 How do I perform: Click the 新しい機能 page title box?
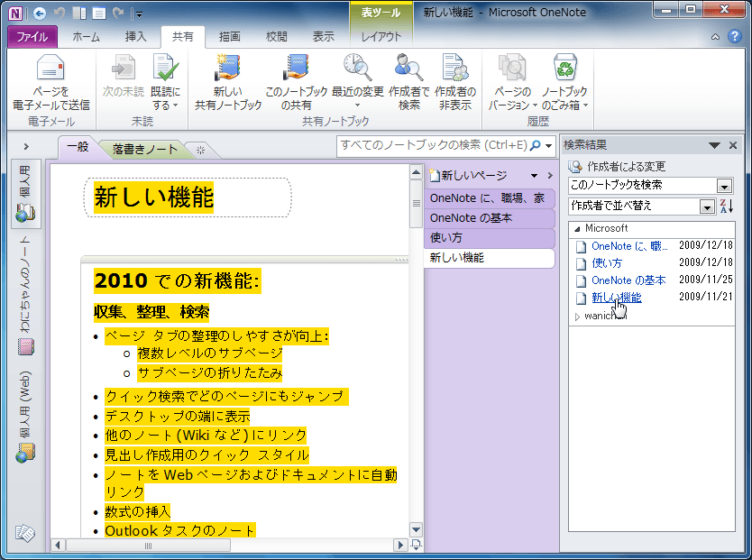coord(188,197)
